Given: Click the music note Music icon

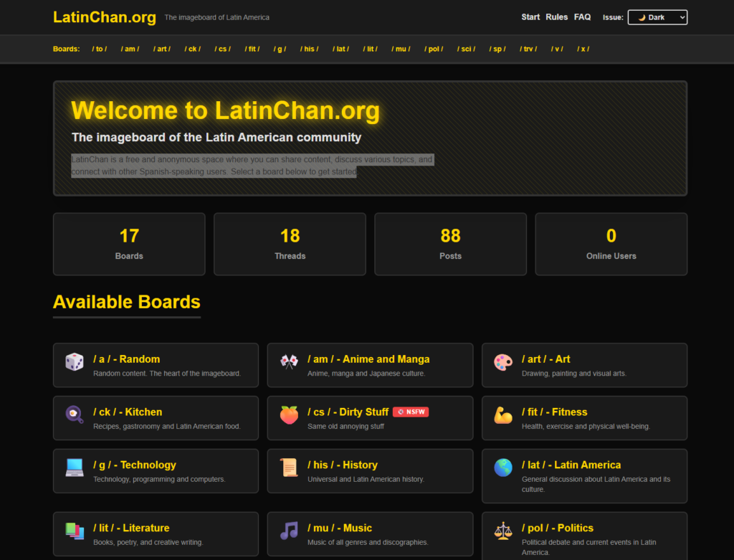Looking at the screenshot, I should click(x=289, y=531).
